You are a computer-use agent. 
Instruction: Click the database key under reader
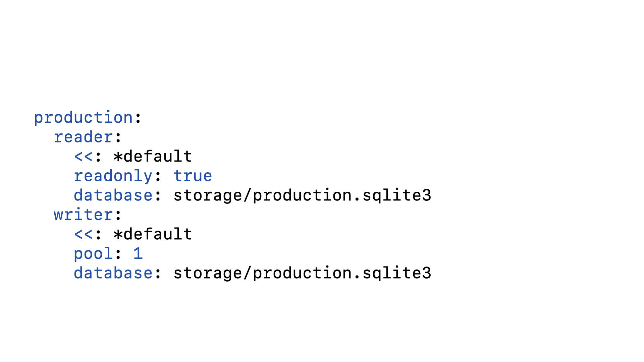pyautogui.click(x=113, y=195)
